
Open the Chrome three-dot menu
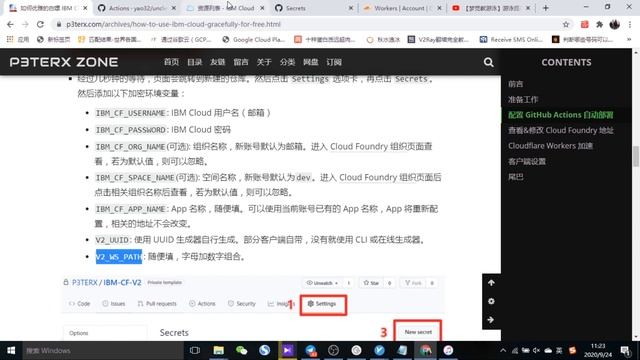click(x=629, y=24)
